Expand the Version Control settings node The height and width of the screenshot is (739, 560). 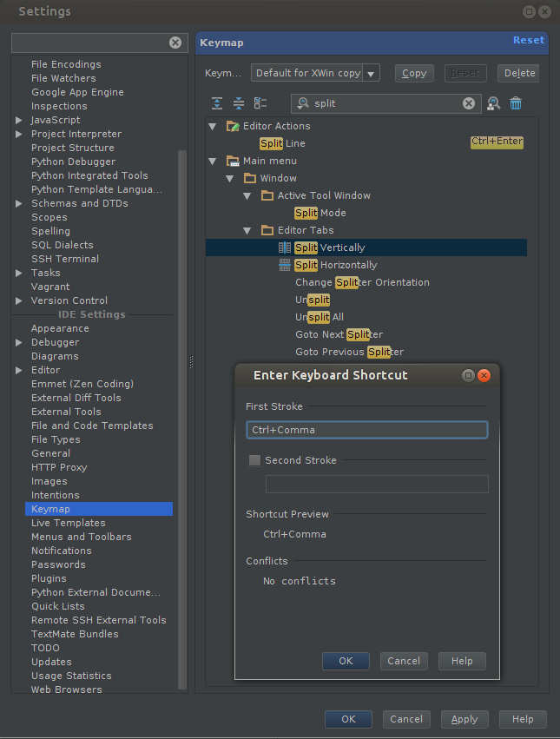click(x=19, y=300)
